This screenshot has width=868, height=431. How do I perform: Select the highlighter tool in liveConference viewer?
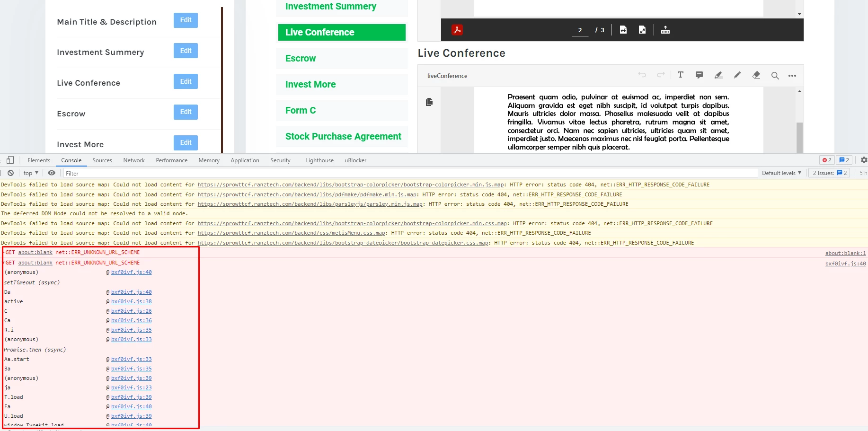point(718,75)
